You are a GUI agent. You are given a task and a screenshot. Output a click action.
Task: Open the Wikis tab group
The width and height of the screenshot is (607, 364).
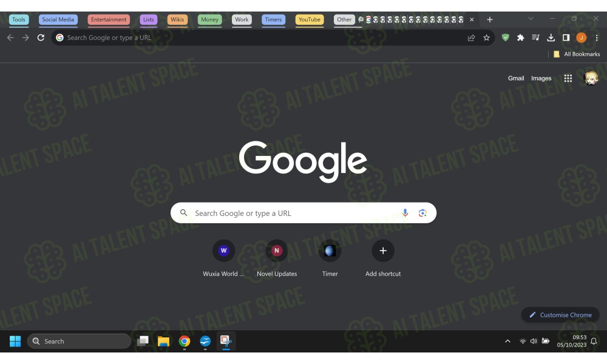point(177,19)
